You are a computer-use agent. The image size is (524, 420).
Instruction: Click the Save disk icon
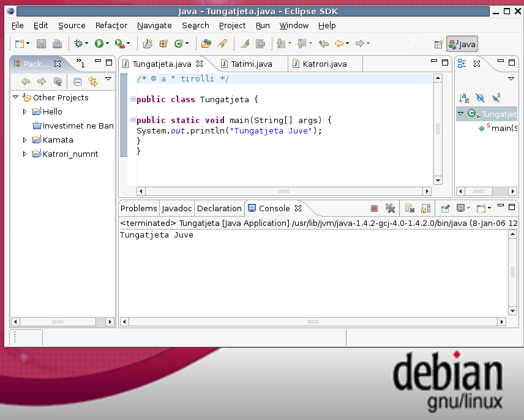tap(41, 43)
